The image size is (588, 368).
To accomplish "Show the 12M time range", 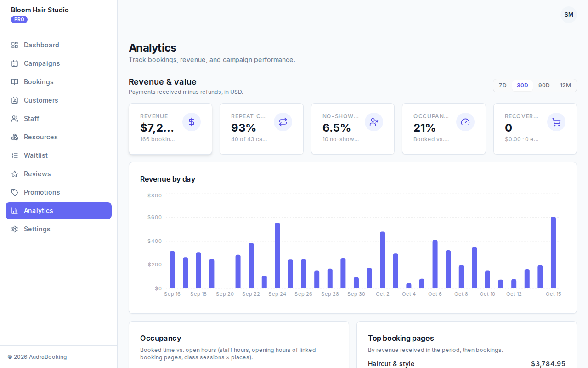I will point(565,86).
